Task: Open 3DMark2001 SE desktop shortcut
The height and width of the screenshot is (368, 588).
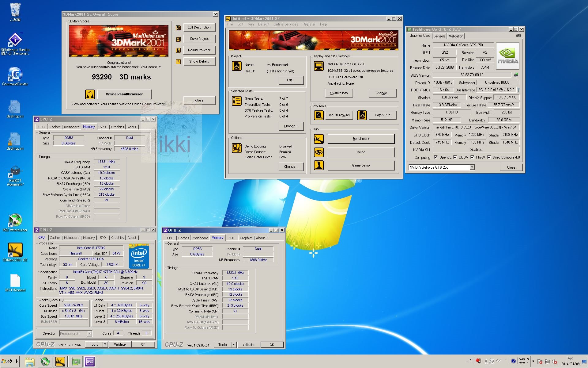Action: (15, 252)
